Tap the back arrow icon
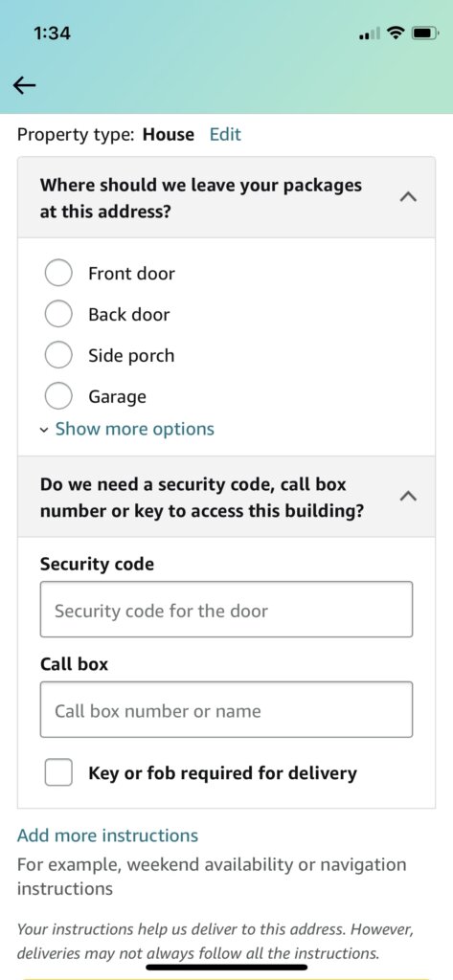 (x=24, y=85)
